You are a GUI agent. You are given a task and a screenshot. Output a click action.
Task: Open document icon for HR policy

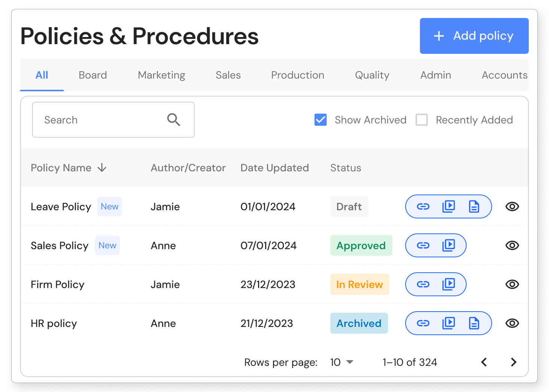[x=474, y=323]
